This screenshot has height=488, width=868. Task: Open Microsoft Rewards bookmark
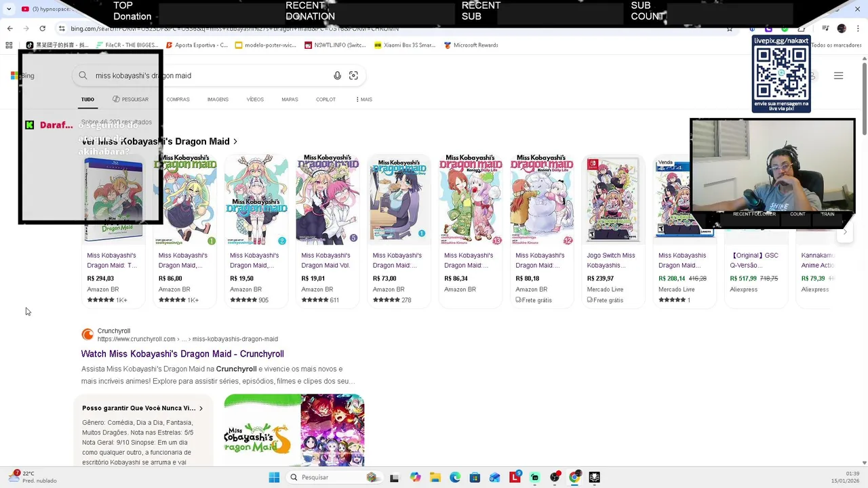(x=471, y=45)
